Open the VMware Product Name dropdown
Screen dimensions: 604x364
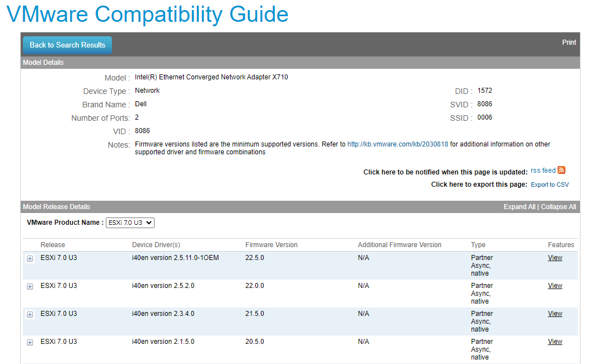(130, 223)
